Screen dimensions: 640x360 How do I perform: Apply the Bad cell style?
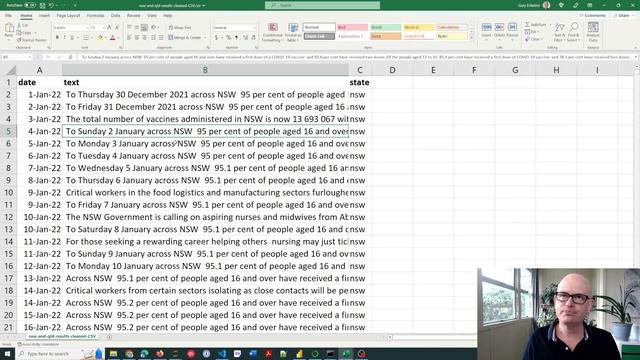352,27
